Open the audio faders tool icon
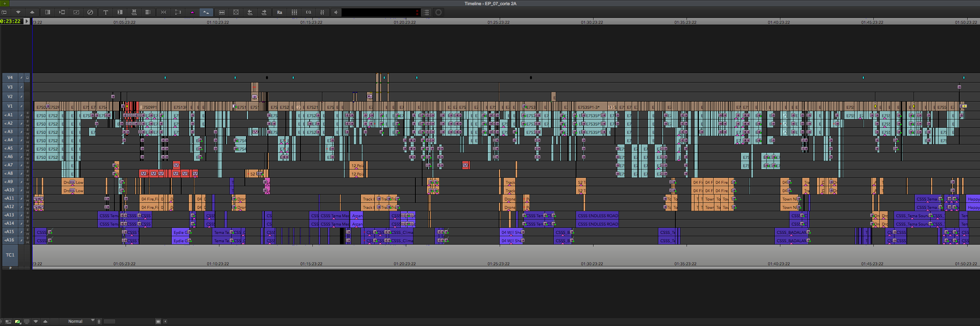980x326 pixels. (x=322, y=12)
